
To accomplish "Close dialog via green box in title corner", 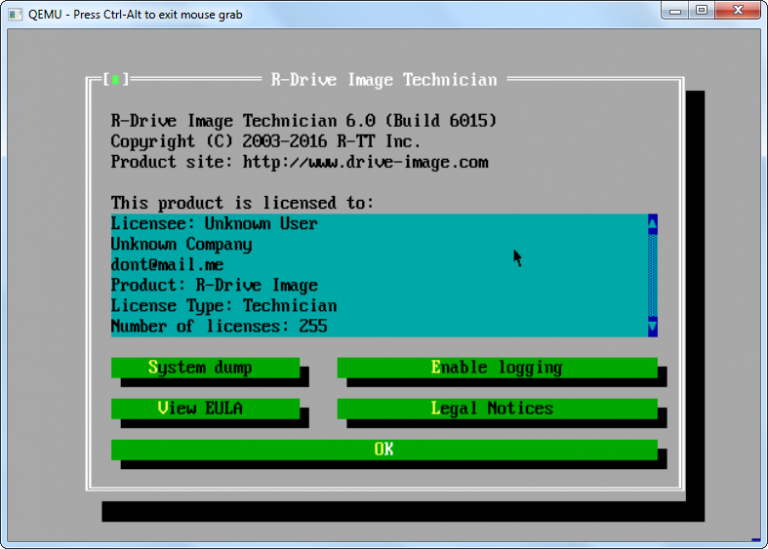I will click(116, 80).
